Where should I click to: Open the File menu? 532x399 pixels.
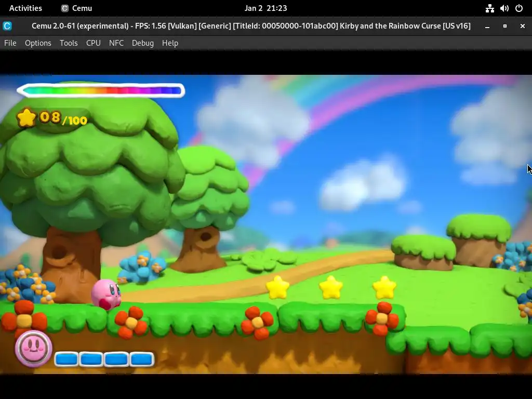click(10, 43)
